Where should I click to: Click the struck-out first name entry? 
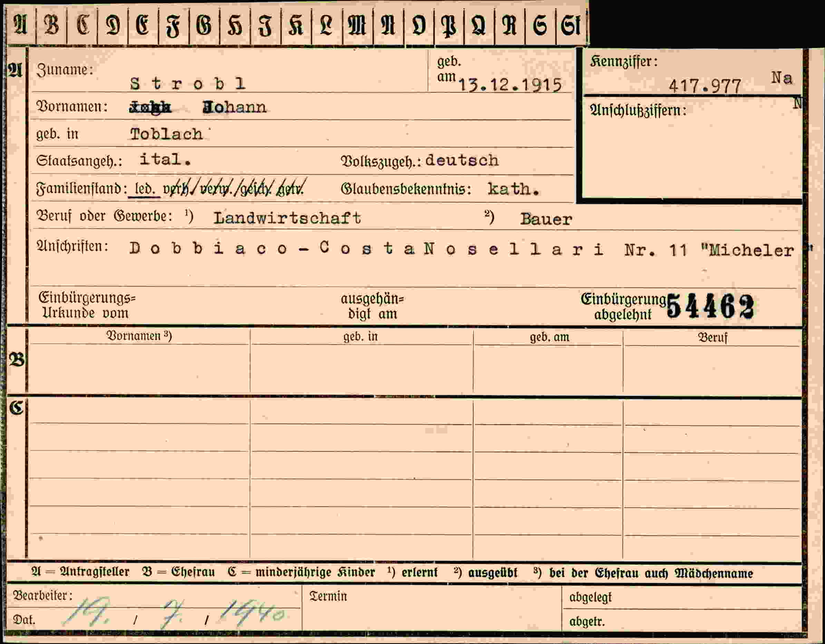pos(150,108)
